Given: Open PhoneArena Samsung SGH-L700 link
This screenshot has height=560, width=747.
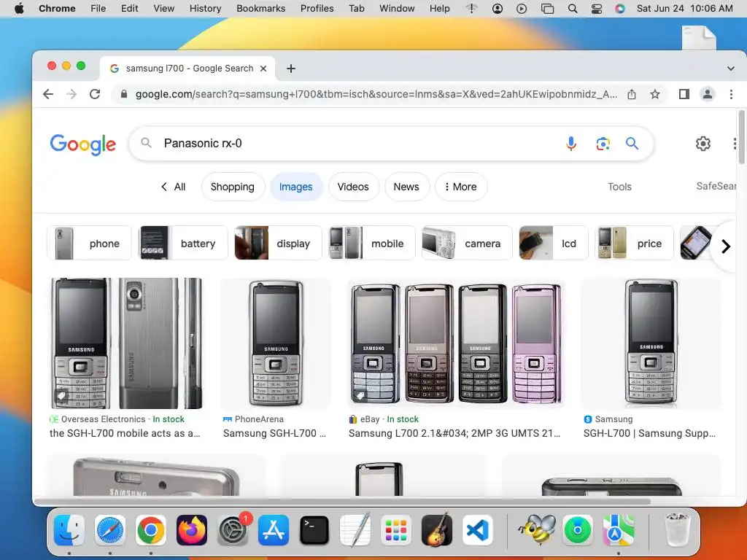Looking at the screenshot, I should tap(274, 433).
